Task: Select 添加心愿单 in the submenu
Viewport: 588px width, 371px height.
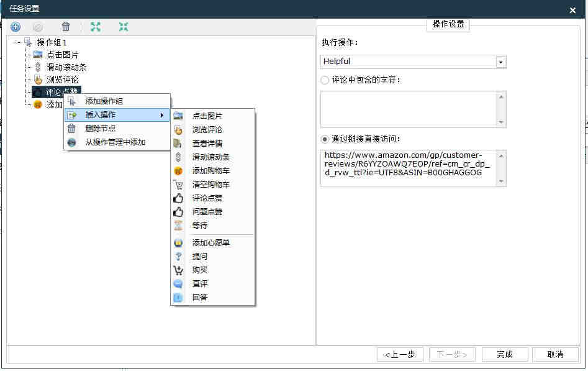Action: click(212, 243)
